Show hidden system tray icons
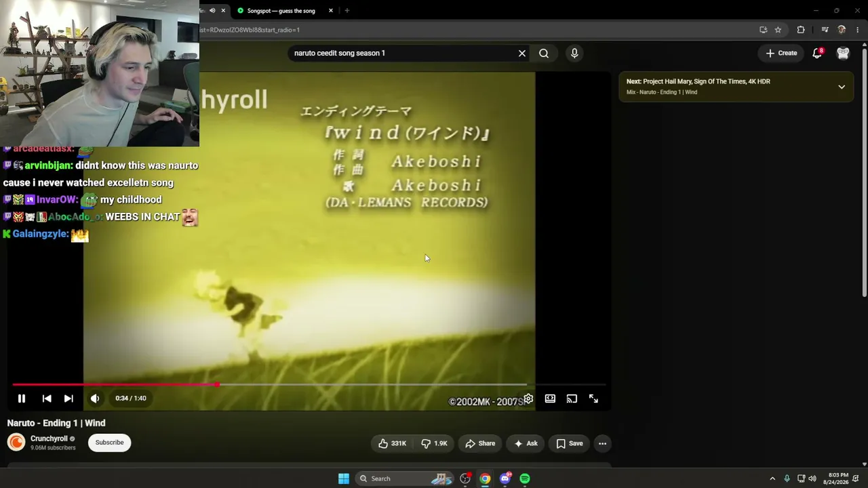868x488 pixels. 772,479
